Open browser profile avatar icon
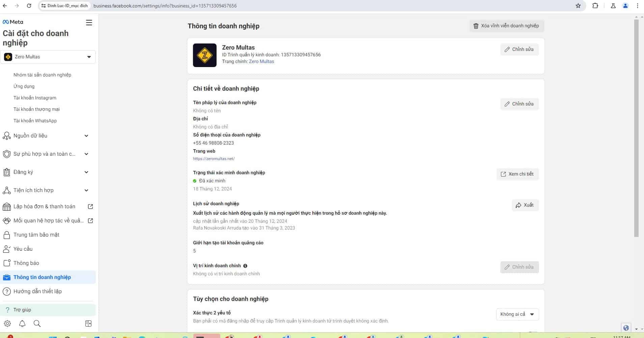This screenshot has height=338, width=644. pos(625,6)
